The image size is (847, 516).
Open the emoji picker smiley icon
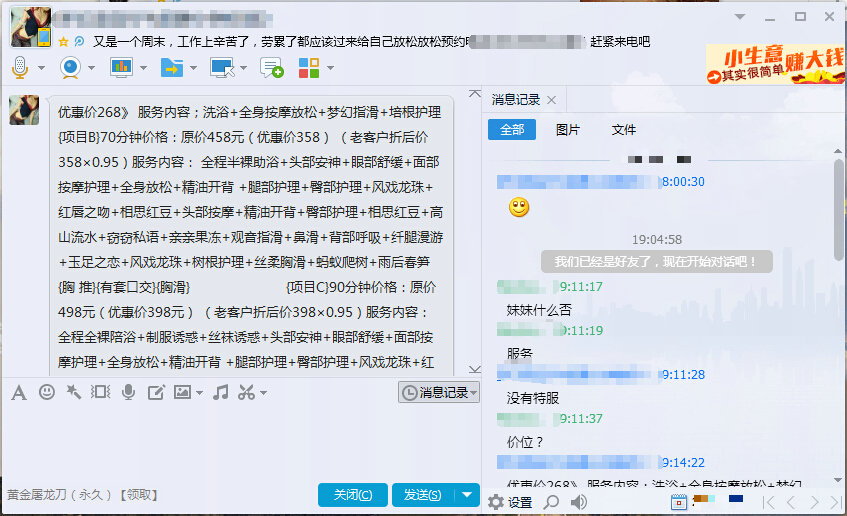tap(47, 392)
